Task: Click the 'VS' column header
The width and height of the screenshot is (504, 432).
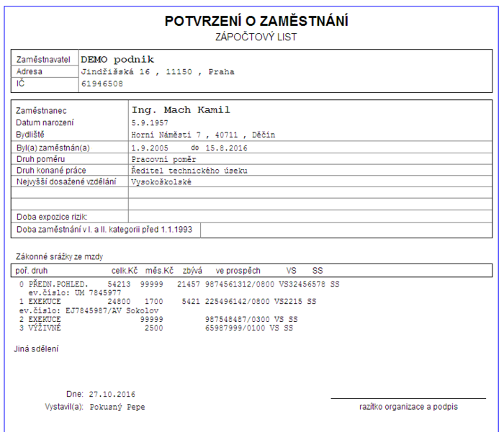Action: [291, 271]
